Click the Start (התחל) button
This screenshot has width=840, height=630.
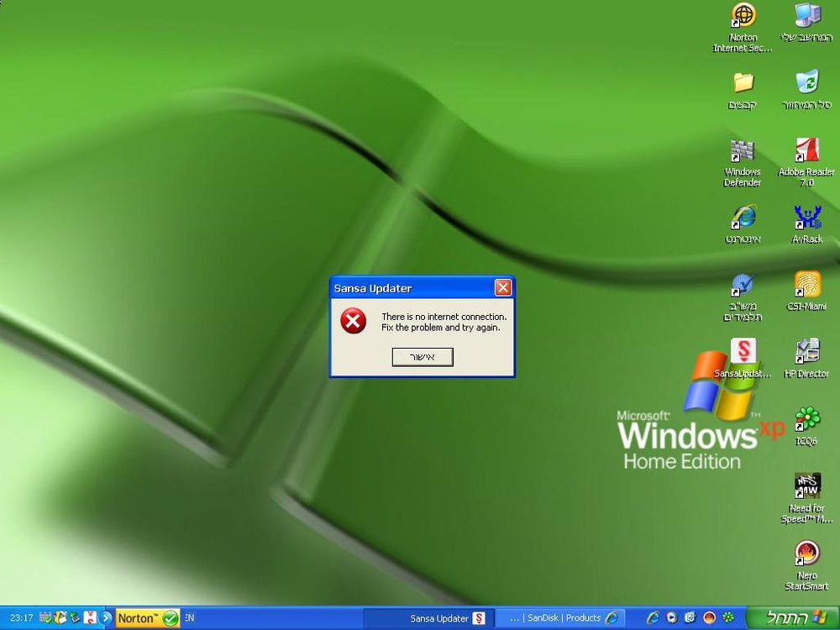[794, 617]
